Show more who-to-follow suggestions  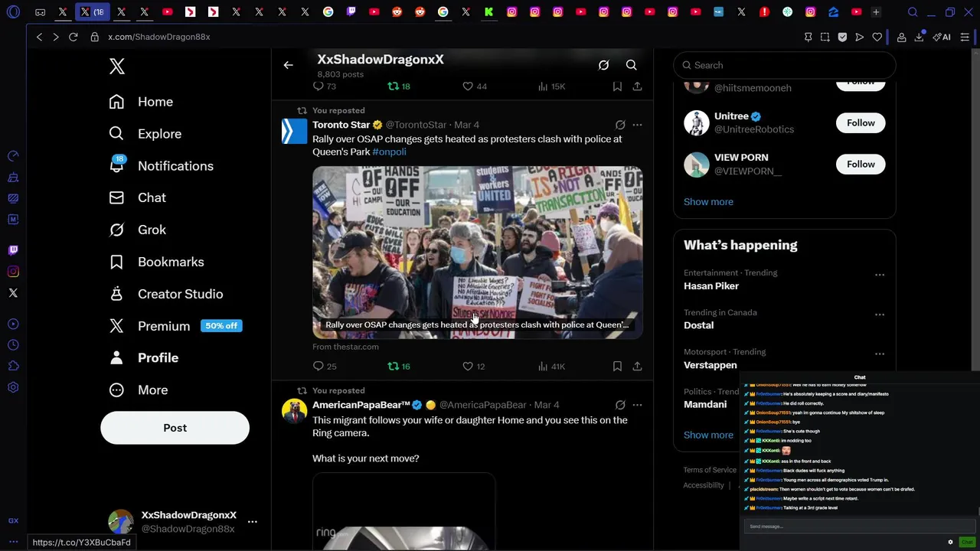708,202
